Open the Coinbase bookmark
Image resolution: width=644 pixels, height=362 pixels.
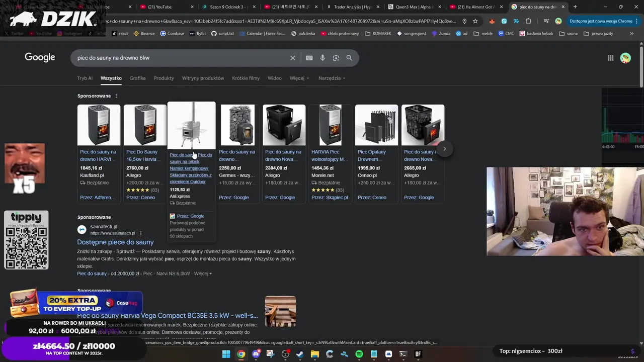(x=172, y=34)
